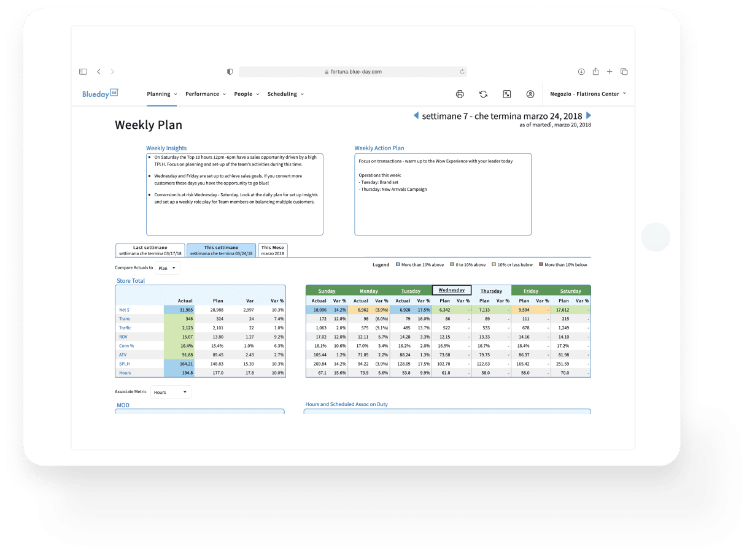The image size is (755, 560).
Task: Click the Trans row label
Action: click(125, 319)
